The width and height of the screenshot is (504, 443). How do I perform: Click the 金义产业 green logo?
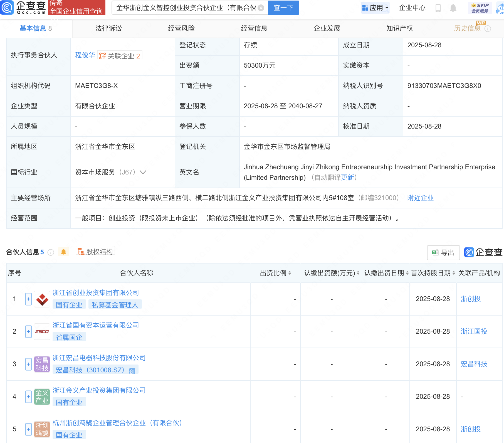tap(42, 397)
